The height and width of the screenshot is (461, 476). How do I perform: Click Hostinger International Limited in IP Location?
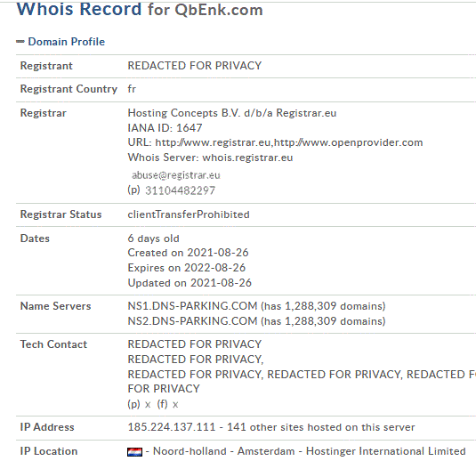386,451
